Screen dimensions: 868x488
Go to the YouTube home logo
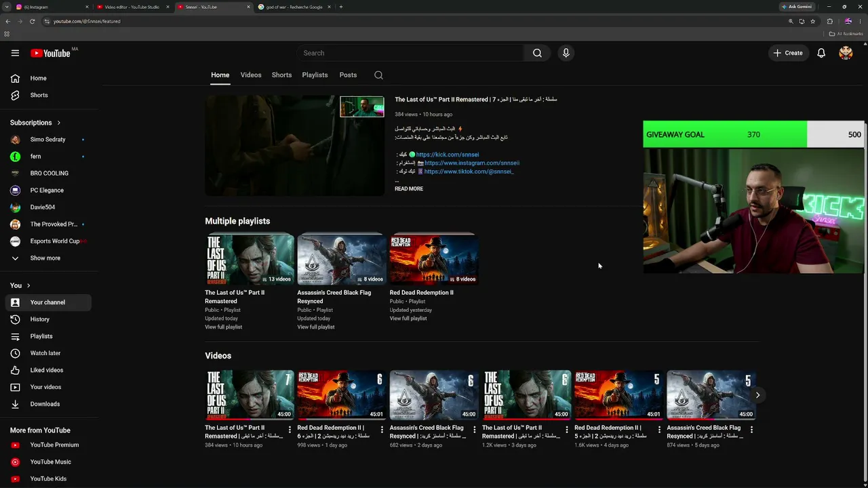(x=50, y=53)
